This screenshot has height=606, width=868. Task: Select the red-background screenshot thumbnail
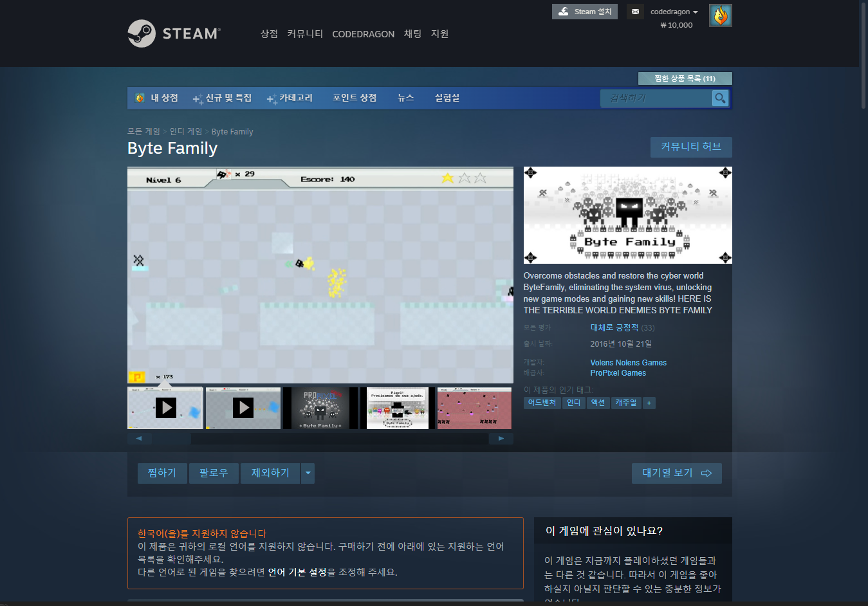pyautogui.click(x=474, y=408)
